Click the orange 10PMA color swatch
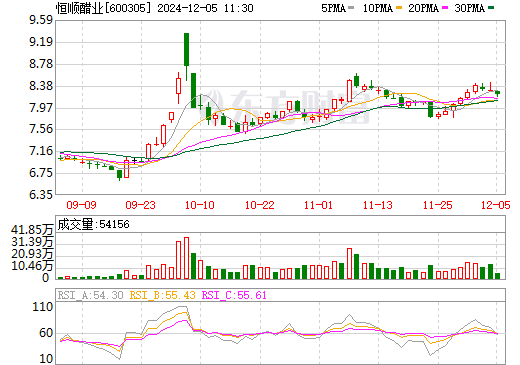520x365 pixels. pos(399,8)
